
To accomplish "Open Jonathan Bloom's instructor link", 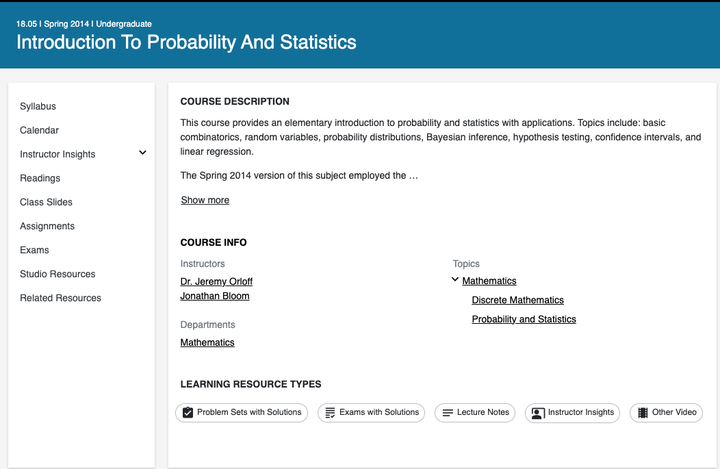I will pyautogui.click(x=215, y=296).
